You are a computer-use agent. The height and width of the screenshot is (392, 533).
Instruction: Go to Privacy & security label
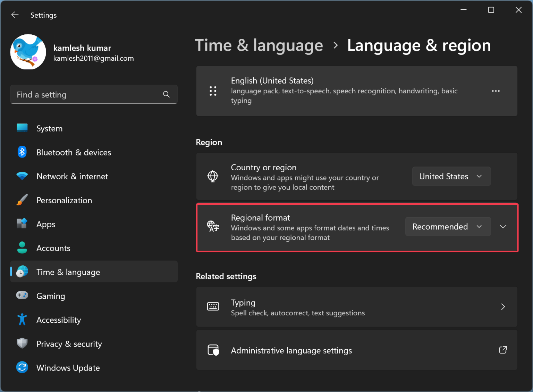[69, 344]
